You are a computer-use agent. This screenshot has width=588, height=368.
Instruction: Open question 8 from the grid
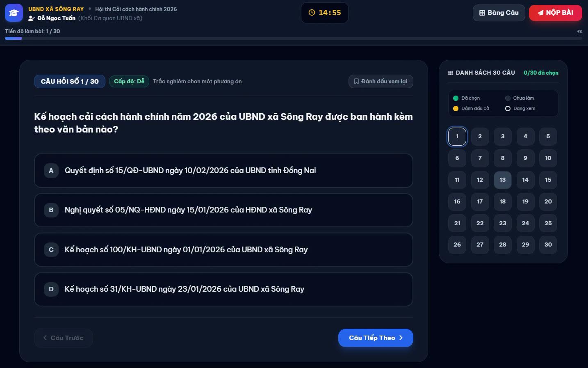pyautogui.click(x=503, y=158)
